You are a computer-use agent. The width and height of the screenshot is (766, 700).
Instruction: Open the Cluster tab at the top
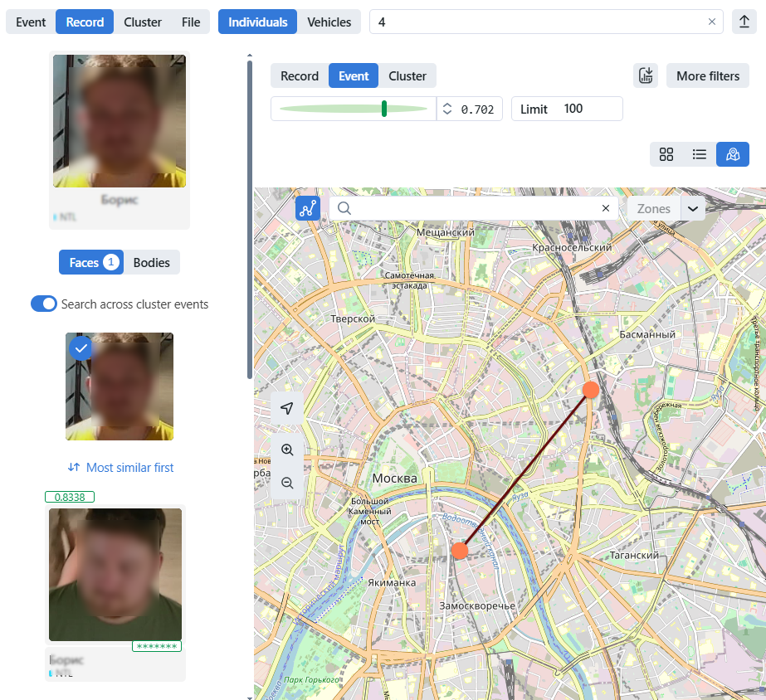(142, 22)
